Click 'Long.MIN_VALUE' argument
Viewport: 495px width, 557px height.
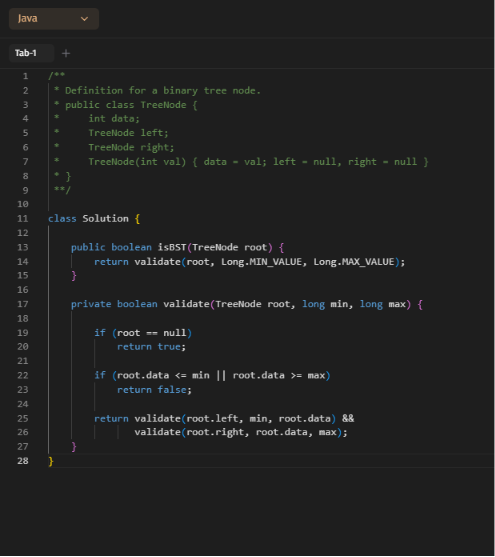tap(262, 262)
